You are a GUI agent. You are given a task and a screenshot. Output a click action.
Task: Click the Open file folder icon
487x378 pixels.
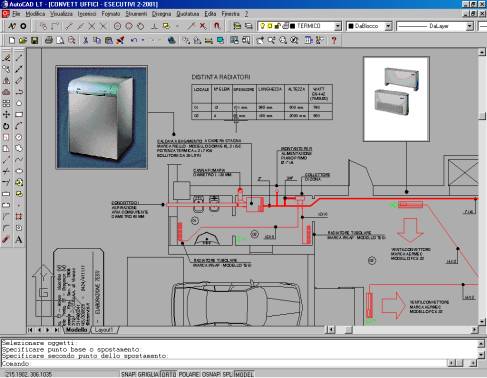23,40
